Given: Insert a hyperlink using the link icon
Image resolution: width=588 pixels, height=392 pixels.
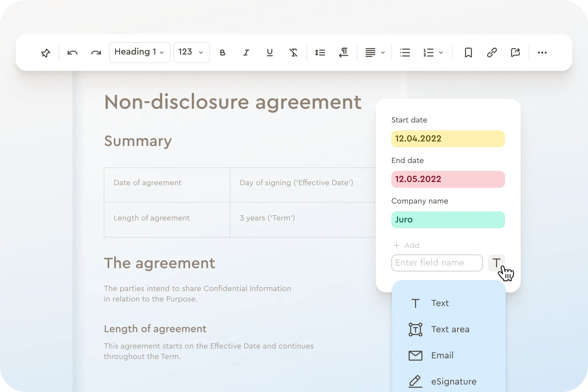Looking at the screenshot, I should tap(492, 52).
